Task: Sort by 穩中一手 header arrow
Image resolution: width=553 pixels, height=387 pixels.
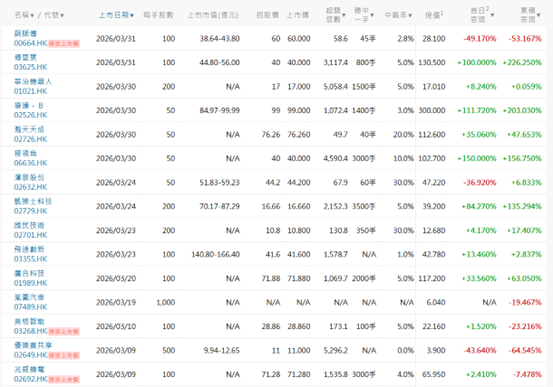Action: 372,15
